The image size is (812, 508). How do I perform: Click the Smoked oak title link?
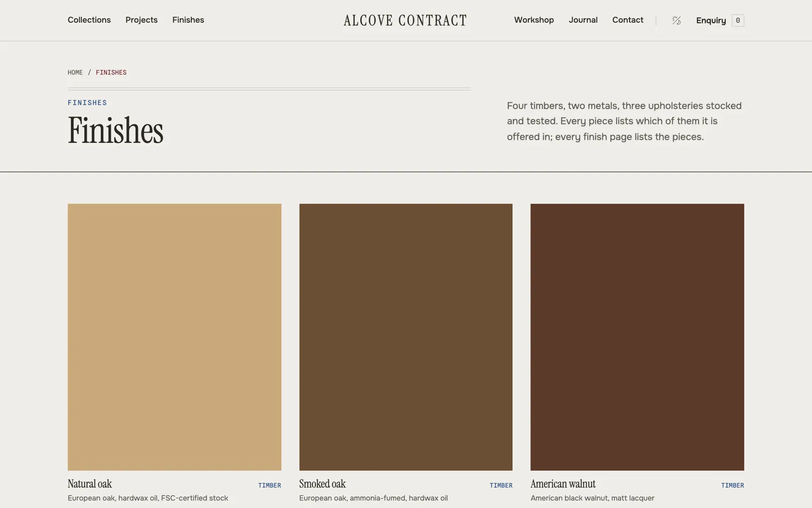click(322, 484)
